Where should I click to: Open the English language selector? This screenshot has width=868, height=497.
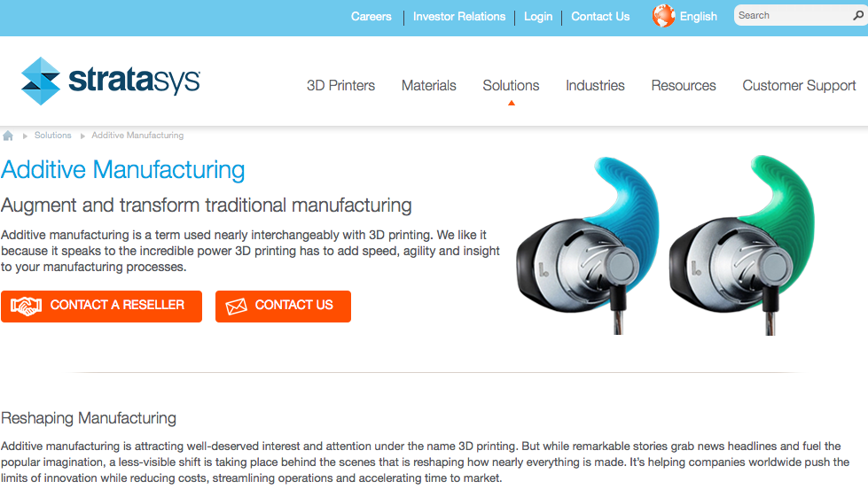[698, 17]
